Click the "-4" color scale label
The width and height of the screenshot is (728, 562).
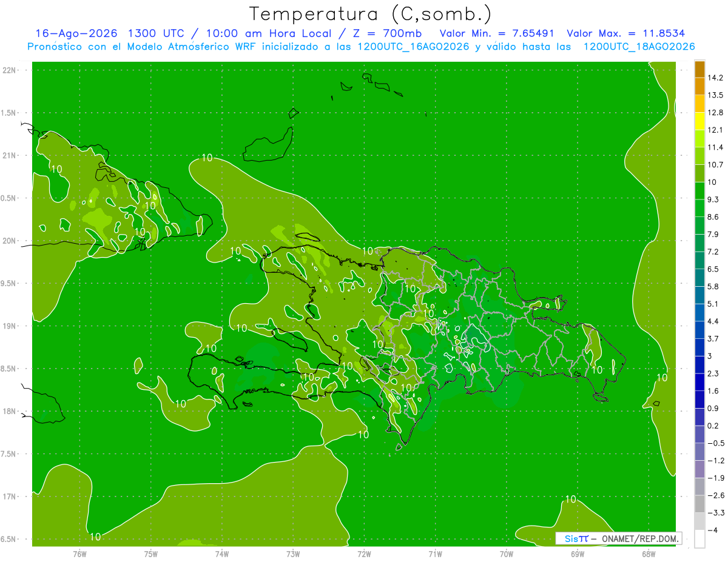point(712,530)
